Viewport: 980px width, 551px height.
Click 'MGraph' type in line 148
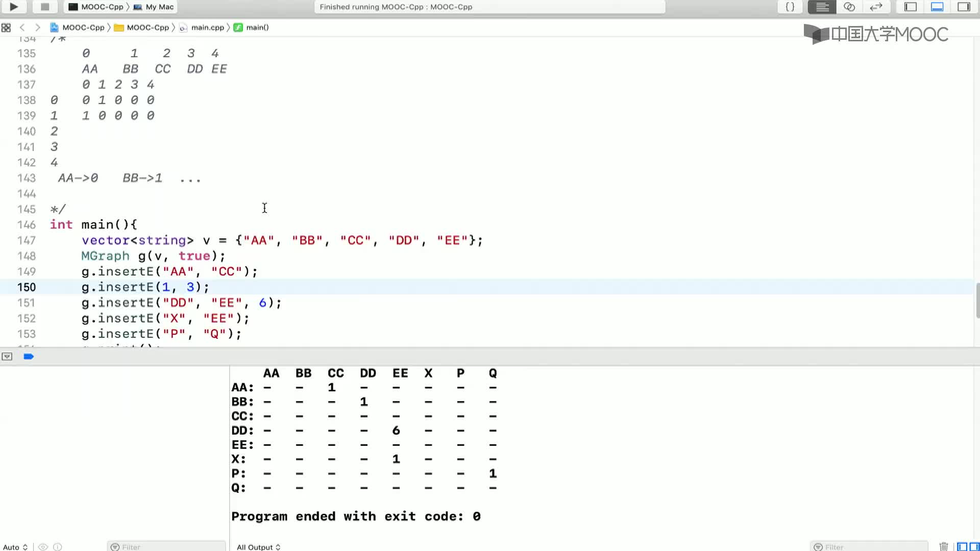(106, 256)
